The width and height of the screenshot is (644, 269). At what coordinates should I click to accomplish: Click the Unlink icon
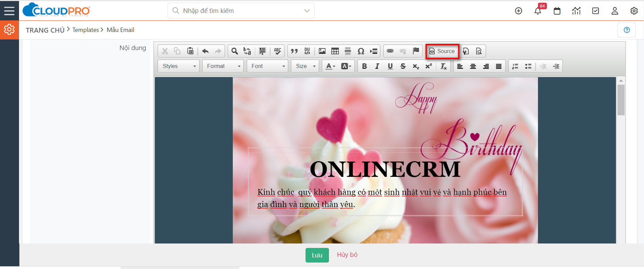[403, 51]
